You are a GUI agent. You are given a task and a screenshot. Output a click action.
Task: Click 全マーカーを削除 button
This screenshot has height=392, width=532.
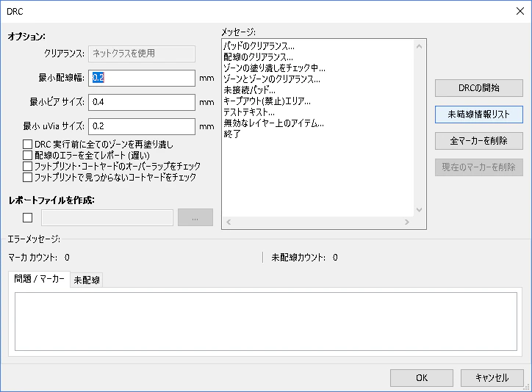tap(479, 141)
